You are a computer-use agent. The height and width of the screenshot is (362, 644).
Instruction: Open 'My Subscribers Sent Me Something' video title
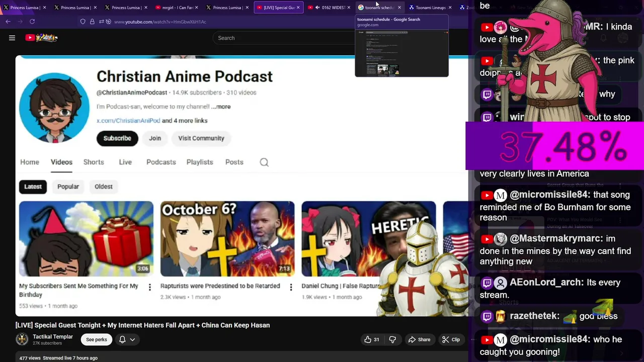pyautogui.click(x=78, y=290)
